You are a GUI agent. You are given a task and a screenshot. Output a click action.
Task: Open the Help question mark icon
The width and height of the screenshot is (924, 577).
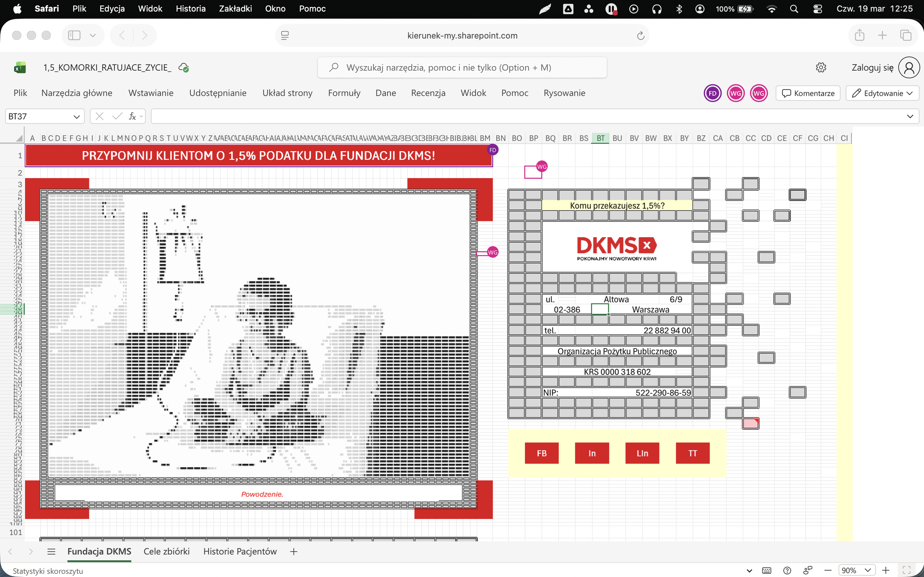click(787, 570)
